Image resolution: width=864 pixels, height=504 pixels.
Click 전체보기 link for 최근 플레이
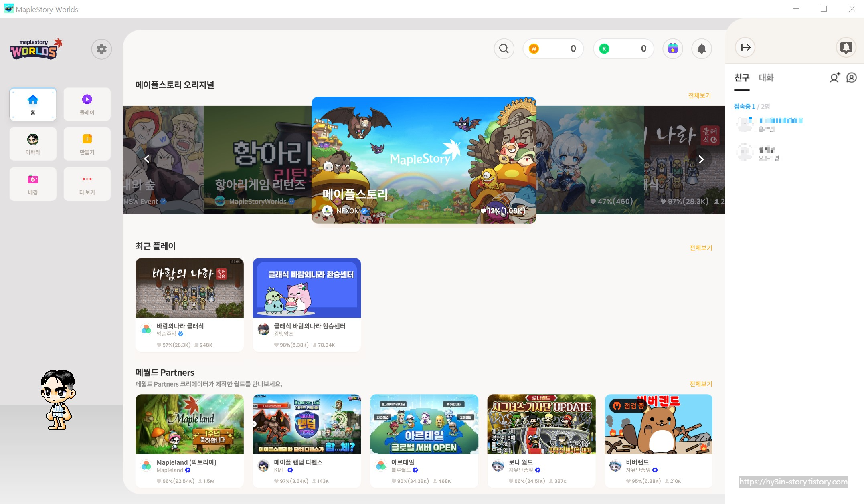coord(700,248)
